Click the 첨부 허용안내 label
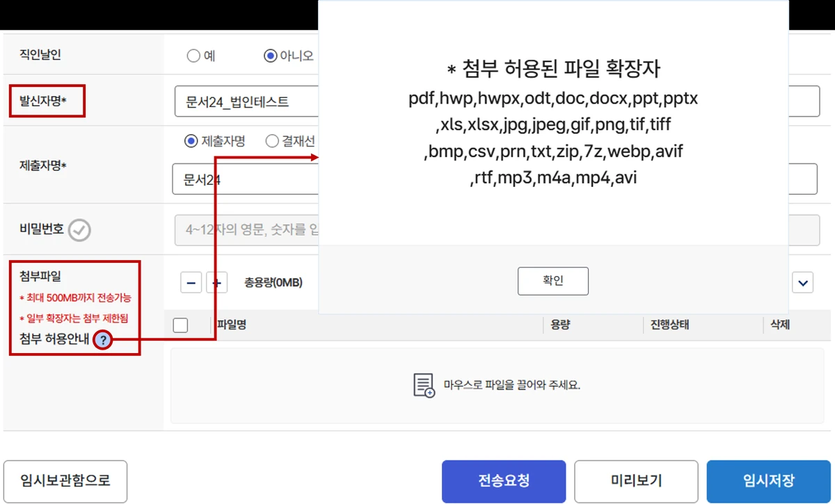 (53, 339)
